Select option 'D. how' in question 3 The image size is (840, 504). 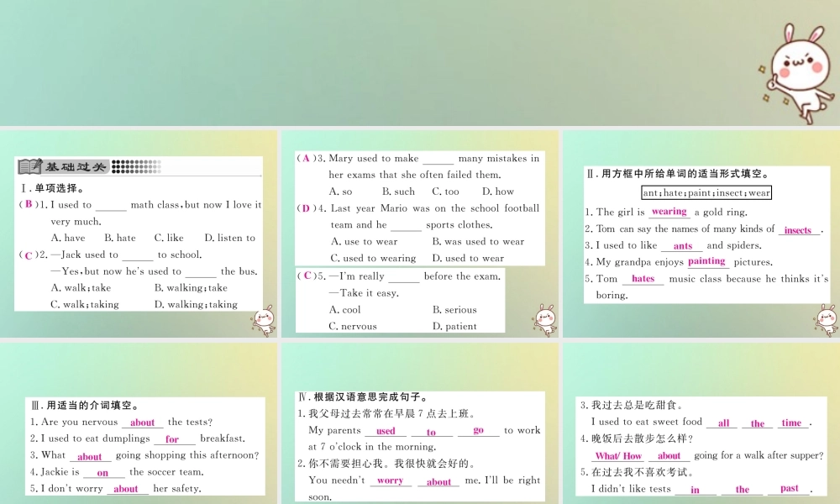tap(498, 192)
